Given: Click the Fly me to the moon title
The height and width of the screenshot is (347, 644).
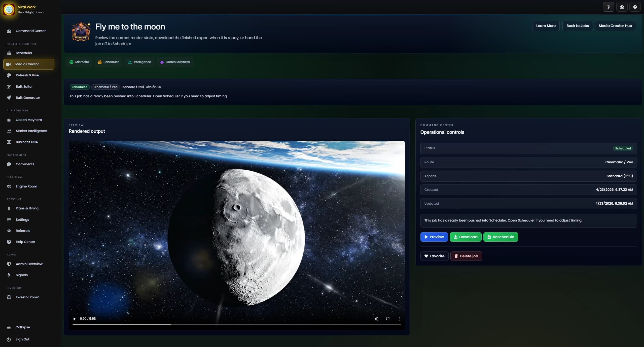Looking at the screenshot, I should [x=130, y=27].
